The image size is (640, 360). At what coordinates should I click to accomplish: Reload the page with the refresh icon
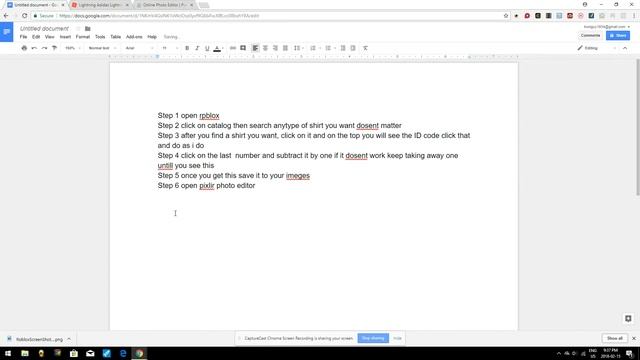coord(24,16)
